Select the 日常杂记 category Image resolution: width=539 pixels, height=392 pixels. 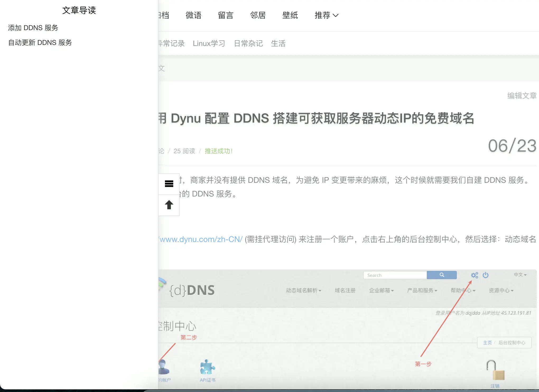248,43
